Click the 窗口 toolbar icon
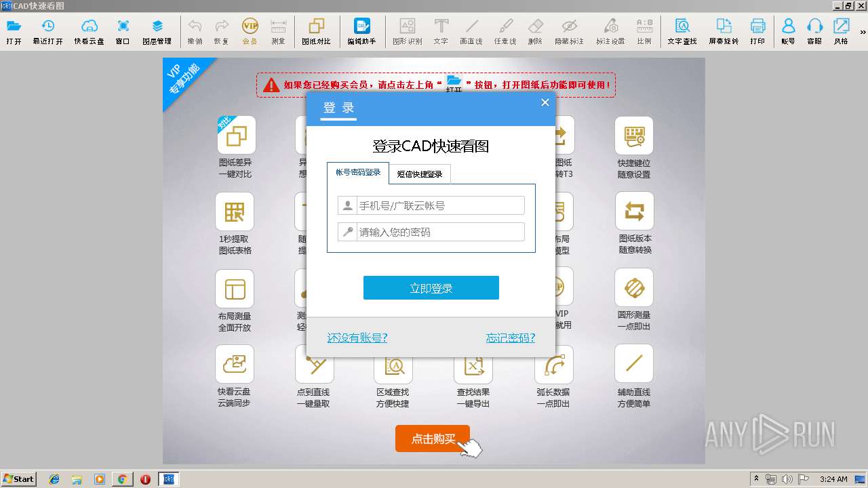The height and width of the screenshot is (488, 868). tap(123, 32)
